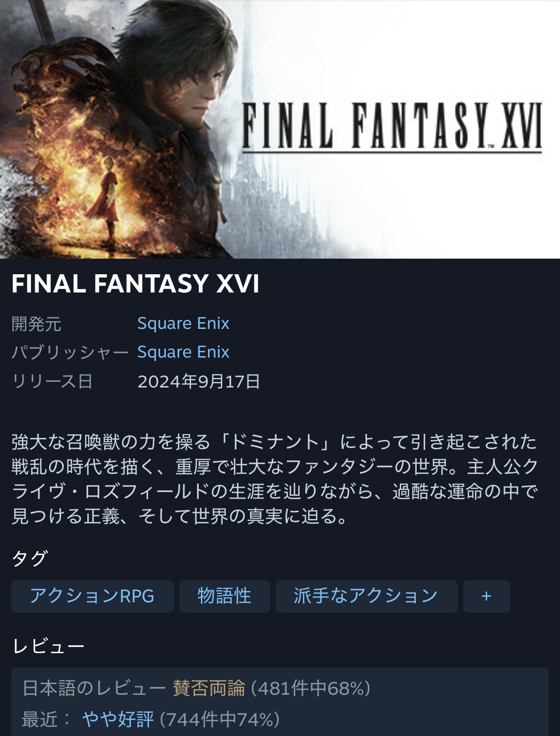Click the FINAL FANTASY XVI header artwork
This screenshot has width=560, height=736.
coord(280,129)
